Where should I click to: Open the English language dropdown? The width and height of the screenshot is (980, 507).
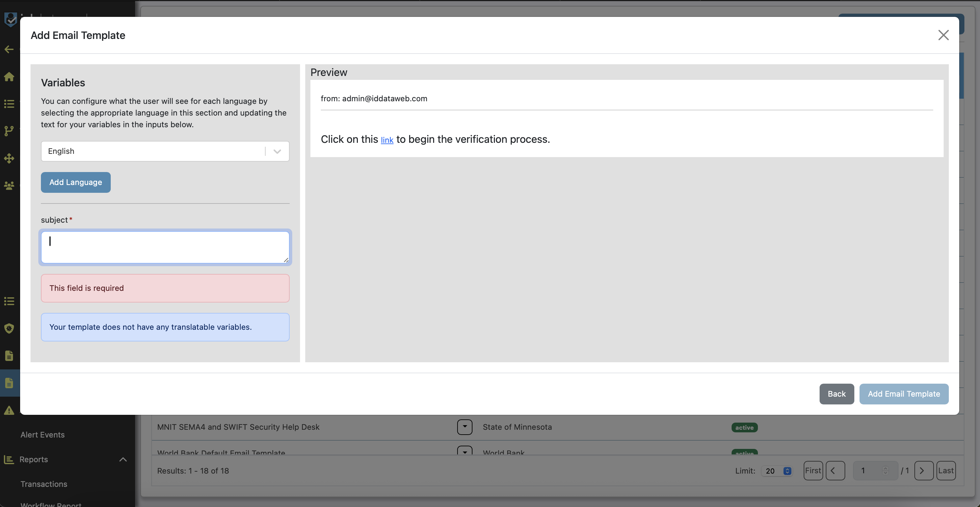tap(165, 151)
